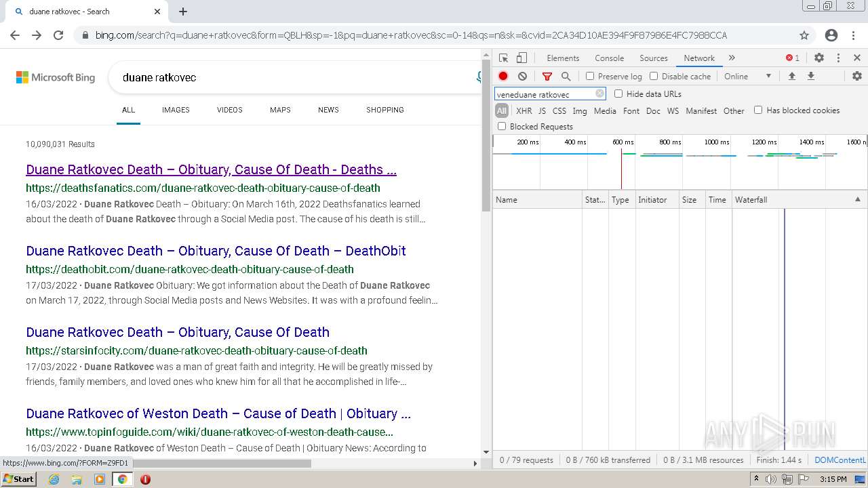
Task: Filter requests by Doc type
Action: 653,110
